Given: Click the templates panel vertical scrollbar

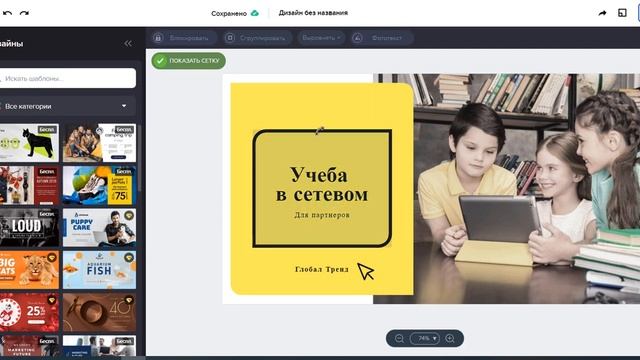Looking at the screenshot, I should (139, 157).
